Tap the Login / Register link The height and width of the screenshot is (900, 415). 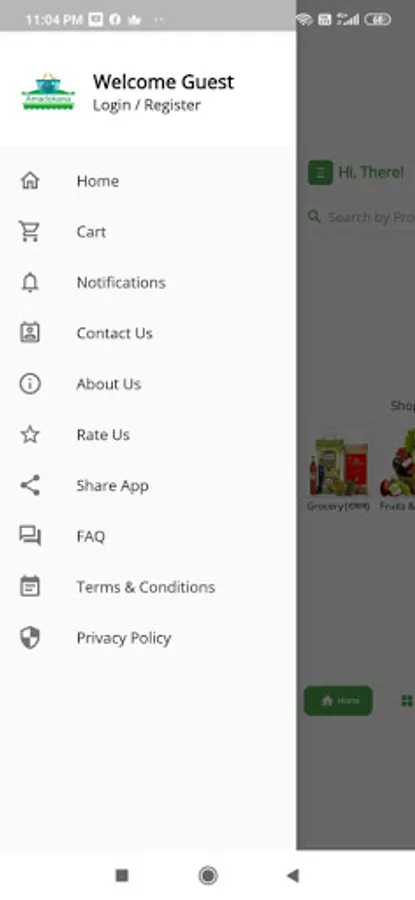147,106
